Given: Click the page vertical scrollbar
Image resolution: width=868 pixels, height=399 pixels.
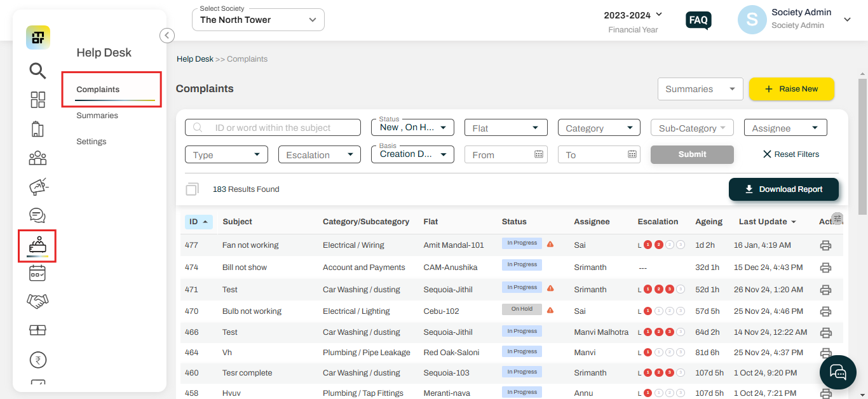Looking at the screenshot, I should coord(862,146).
